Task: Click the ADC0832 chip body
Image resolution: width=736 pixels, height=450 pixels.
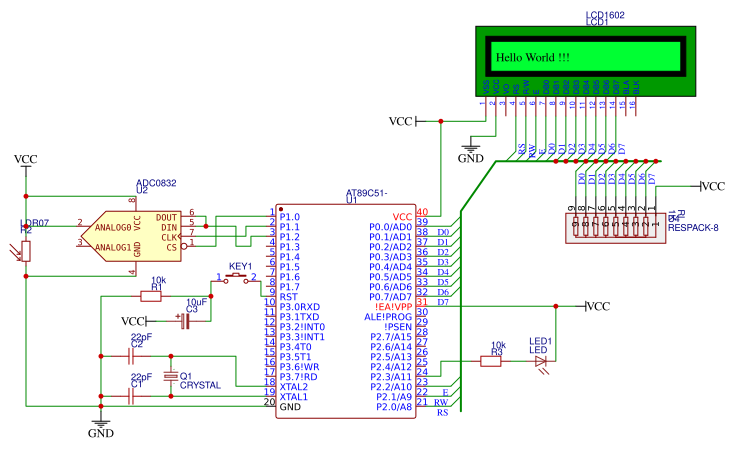Action: pos(131,236)
